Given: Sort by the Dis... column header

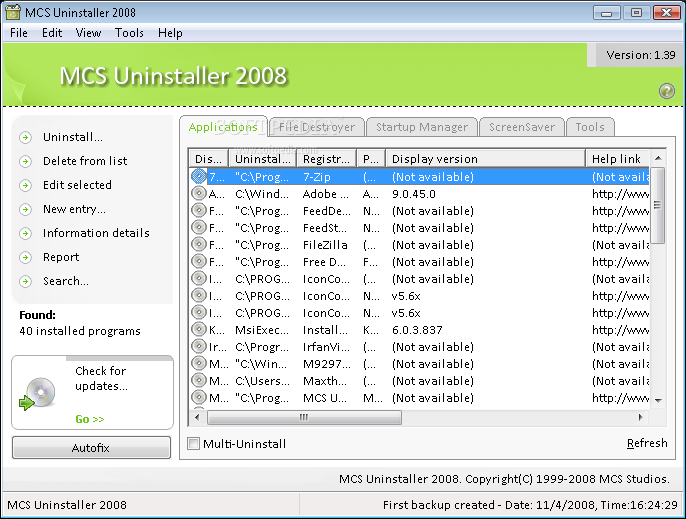Looking at the screenshot, I should [x=209, y=159].
